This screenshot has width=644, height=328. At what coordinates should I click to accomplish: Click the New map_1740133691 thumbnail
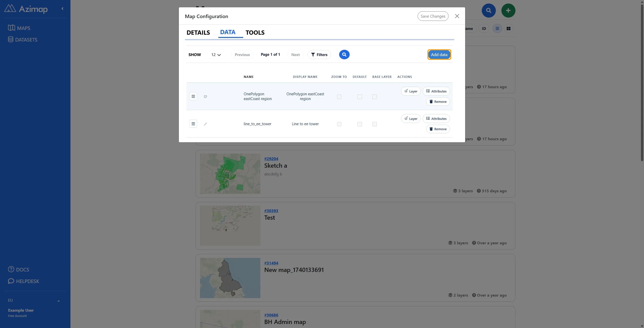[230, 278]
